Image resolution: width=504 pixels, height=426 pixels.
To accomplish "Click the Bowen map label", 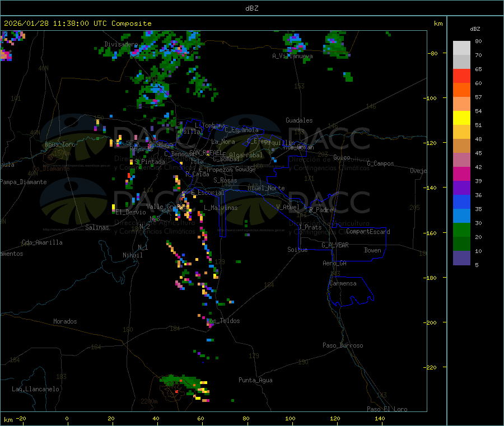I will 372,250.
